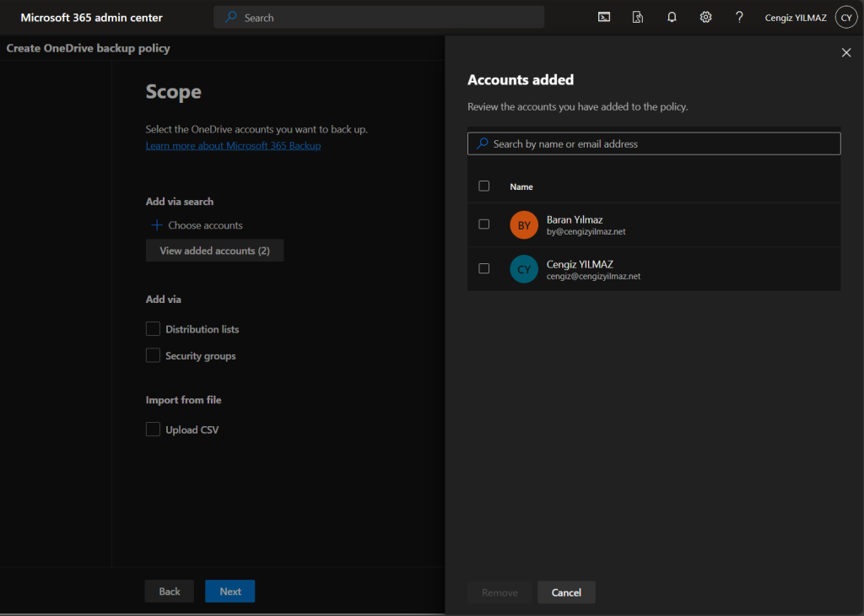Viewport: 864px width, 616px height.
Task: Click Cengiz YILMAZ CY avatar in list
Action: point(524,269)
